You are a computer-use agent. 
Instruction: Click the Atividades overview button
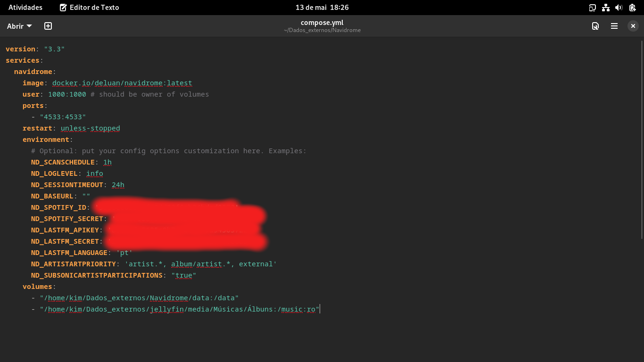point(25,8)
